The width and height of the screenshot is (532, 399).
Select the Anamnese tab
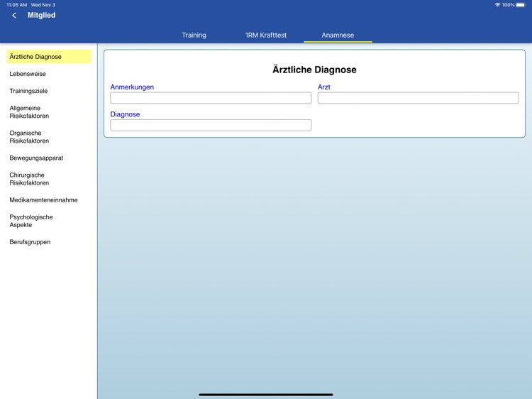[338, 35]
